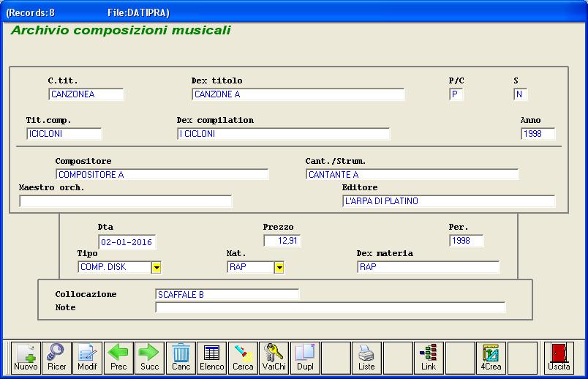Go to next record with Succ arrow
This screenshot has height=379, width=588.
[x=149, y=357]
